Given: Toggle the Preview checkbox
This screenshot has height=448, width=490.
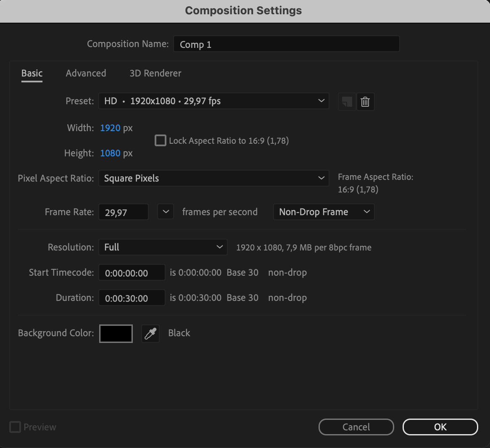Looking at the screenshot, I should coord(15,427).
